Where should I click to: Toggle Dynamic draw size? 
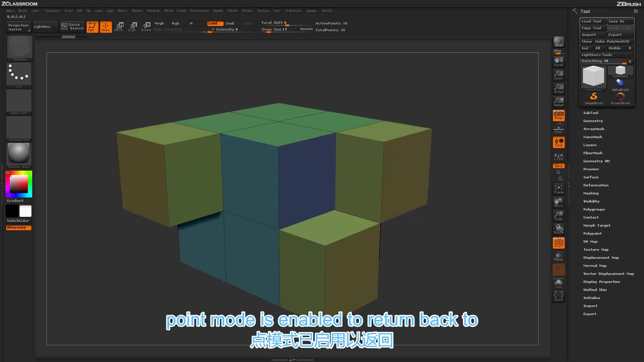point(306,29)
